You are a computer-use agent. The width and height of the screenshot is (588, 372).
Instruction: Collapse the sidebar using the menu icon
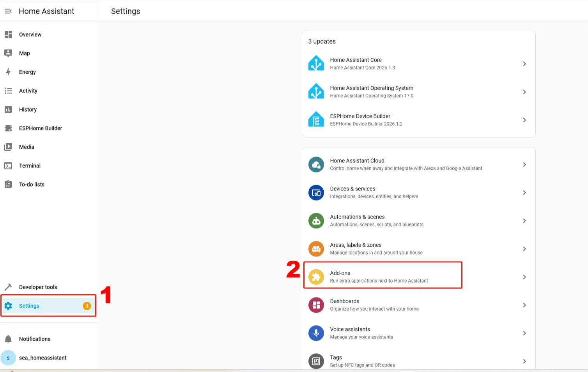[8, 11]
